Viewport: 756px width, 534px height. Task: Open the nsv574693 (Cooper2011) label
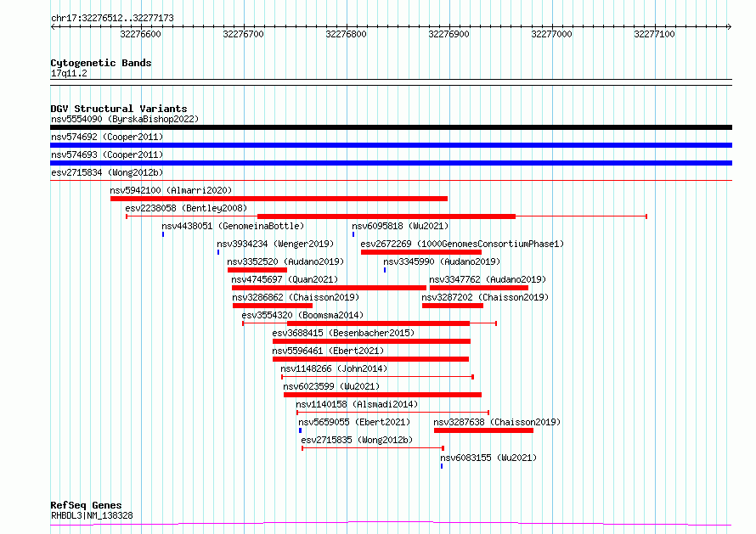tap(107, 155)
